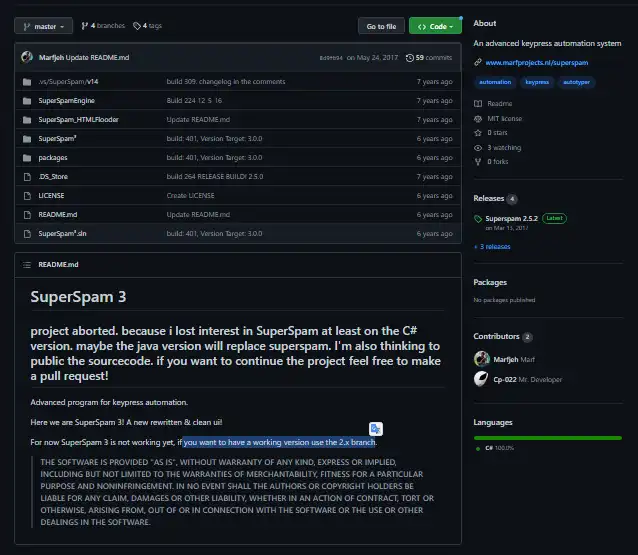Click the eye watching icon

478,148
